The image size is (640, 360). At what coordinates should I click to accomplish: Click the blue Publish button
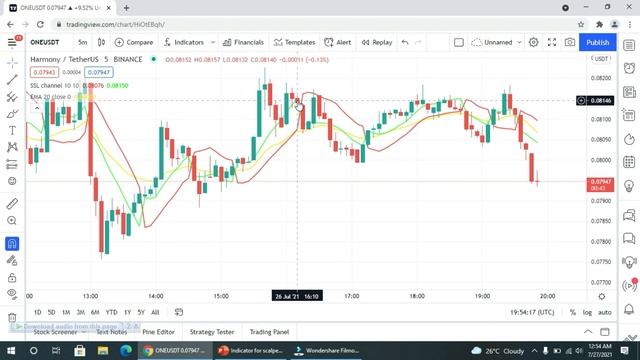pyautogui.click(x=598, y=42)
